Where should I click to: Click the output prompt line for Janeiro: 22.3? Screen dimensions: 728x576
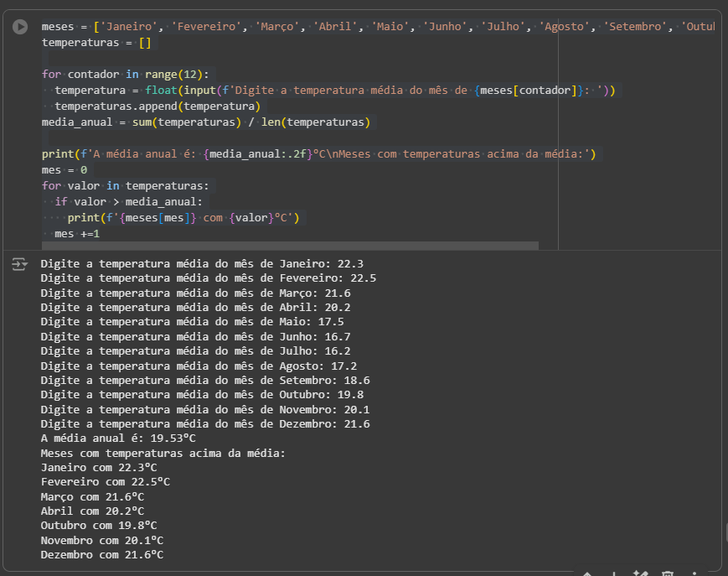tap(202, 263)
